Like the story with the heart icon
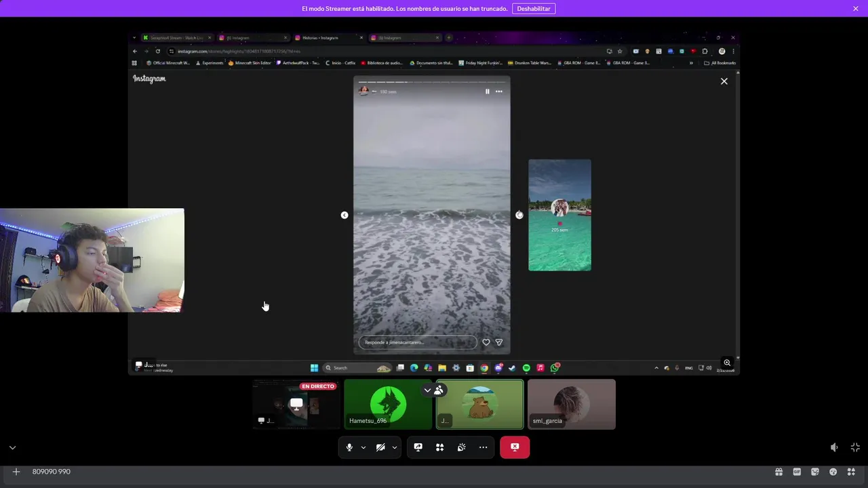 [486, 342]
